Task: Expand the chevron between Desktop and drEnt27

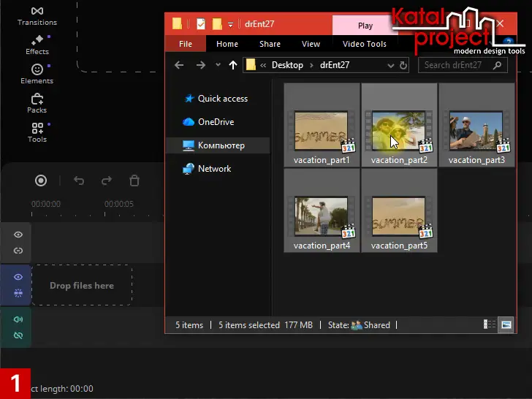Action: (311, 65)
